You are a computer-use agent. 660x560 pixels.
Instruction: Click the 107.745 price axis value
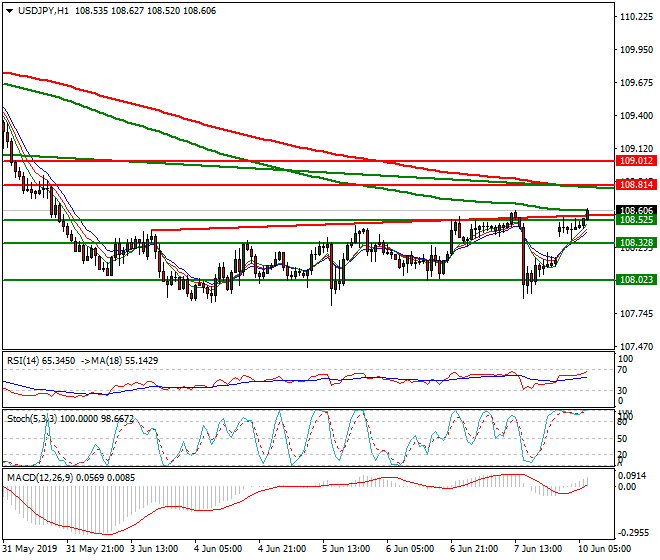point(636,314)
